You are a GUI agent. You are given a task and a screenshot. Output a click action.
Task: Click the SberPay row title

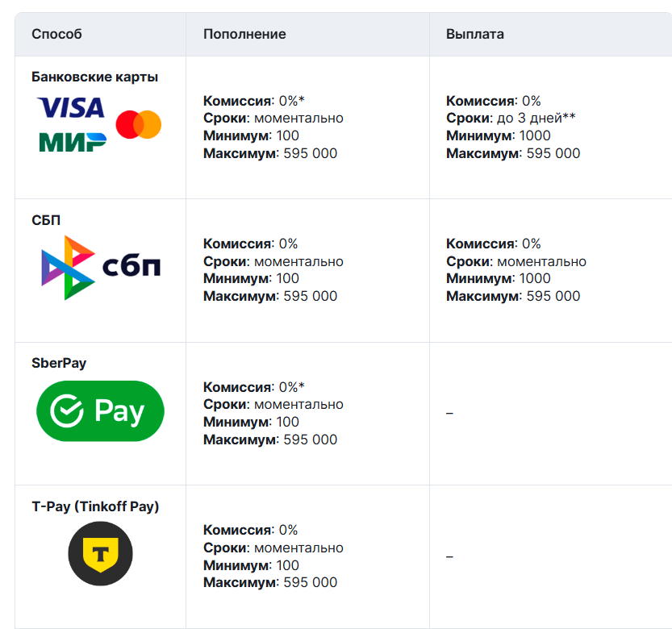click(59, 363)
